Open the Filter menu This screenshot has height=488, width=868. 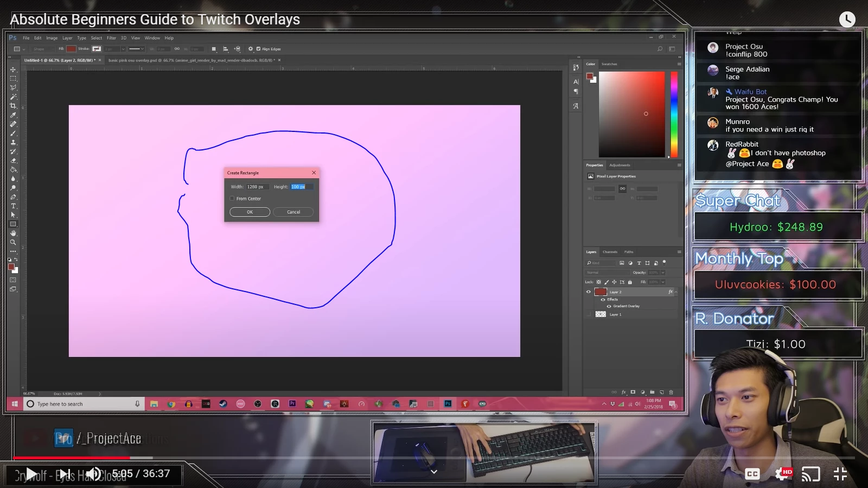pos(111,38)
